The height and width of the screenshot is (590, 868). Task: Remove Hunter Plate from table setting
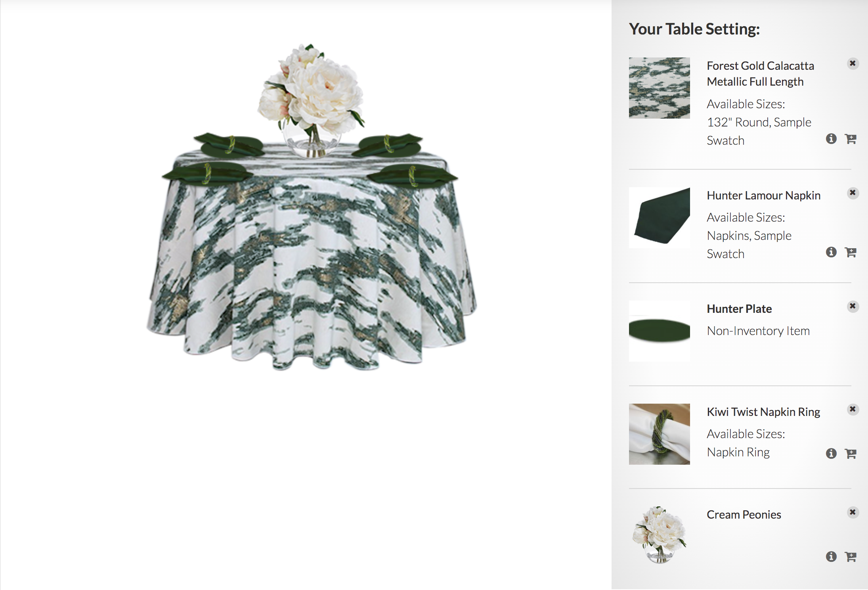coord(853,306)
